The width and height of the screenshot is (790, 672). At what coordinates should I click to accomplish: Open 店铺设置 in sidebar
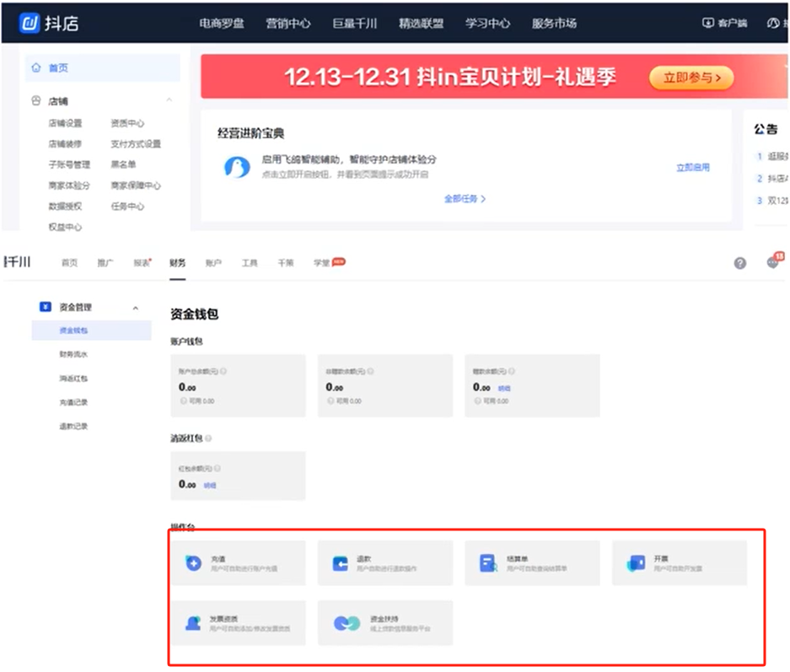pyautogui.click(x=65, y=123)
